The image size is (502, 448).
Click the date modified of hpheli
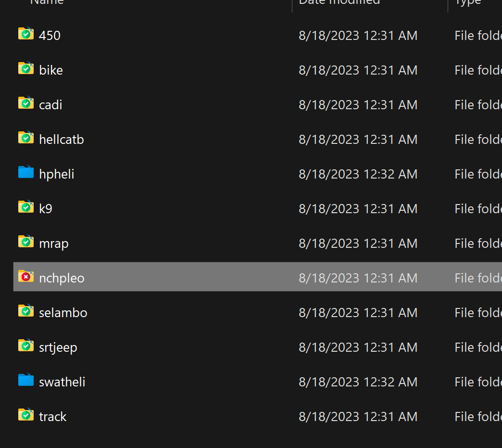[358, 174]
